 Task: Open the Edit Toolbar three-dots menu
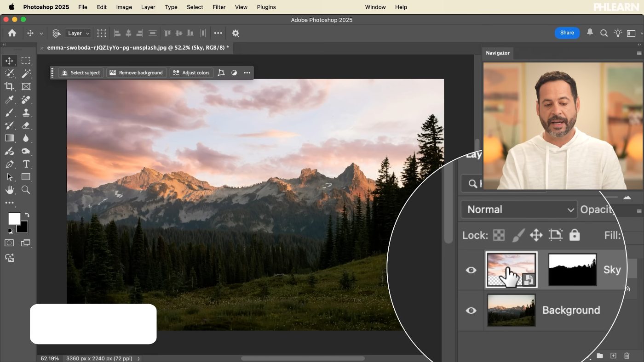coord(9,203)
